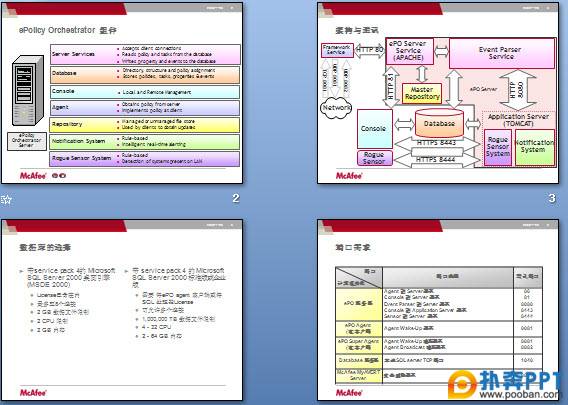This screenshot has width=568, height=405.
Task: Click the 'Database' cylinder in slide 3
Action: pos(439,123)
